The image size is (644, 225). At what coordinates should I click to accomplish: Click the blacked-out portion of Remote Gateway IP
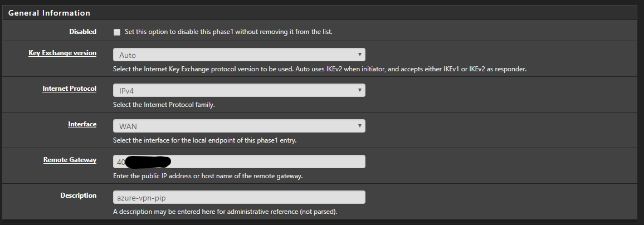(148, 162)
